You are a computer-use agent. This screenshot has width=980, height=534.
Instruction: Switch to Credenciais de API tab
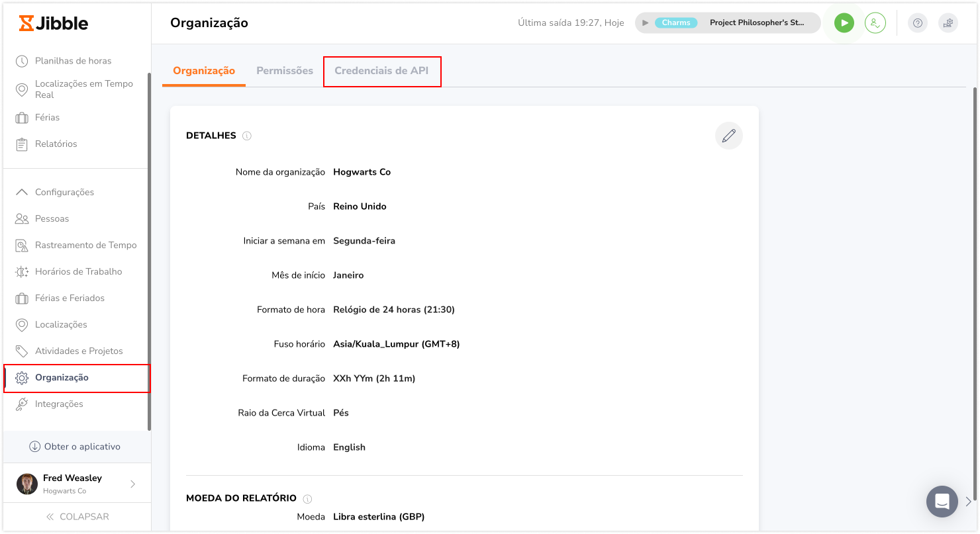[x=381, y=71]
